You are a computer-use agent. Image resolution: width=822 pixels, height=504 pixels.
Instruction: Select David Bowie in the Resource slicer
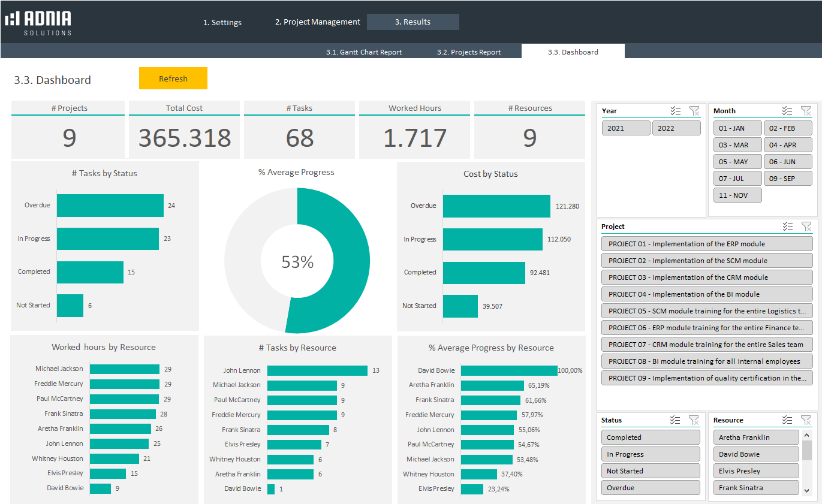[755, 454]
